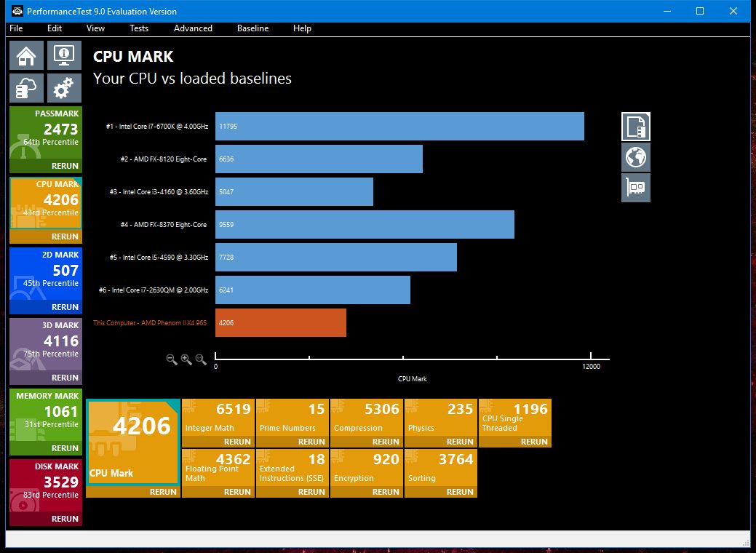The image size is (756, 553).
Task: Select the Integer Math 6519 tile
Action: (x=218, y=418)
